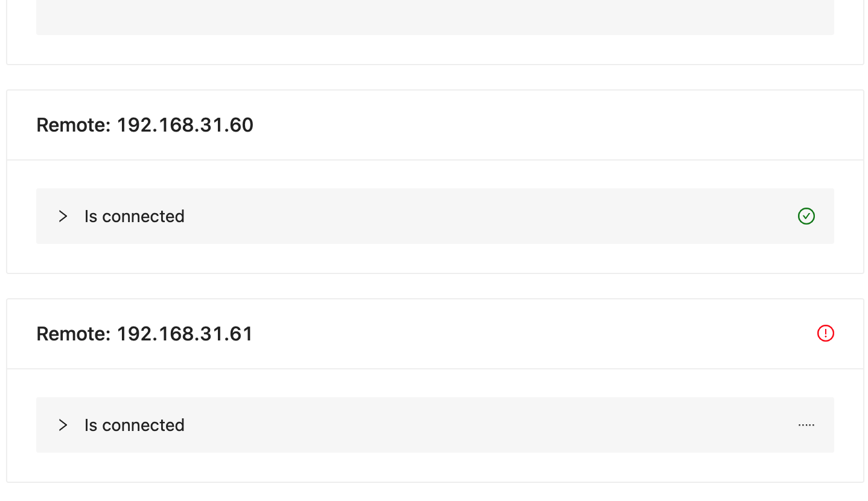
Task: Click blank header area between 192.168.31.61 and alert
Action: pos(531,334)
